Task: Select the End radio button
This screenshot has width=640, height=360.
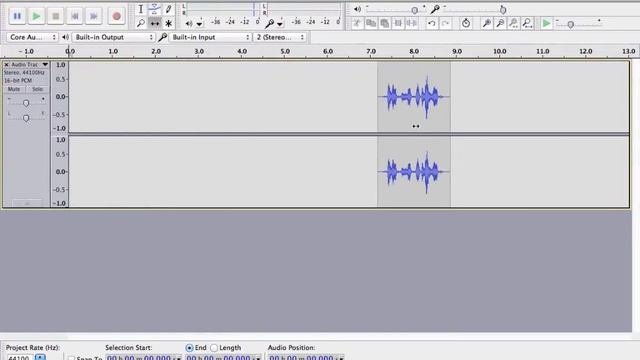Action: [189, 348]
